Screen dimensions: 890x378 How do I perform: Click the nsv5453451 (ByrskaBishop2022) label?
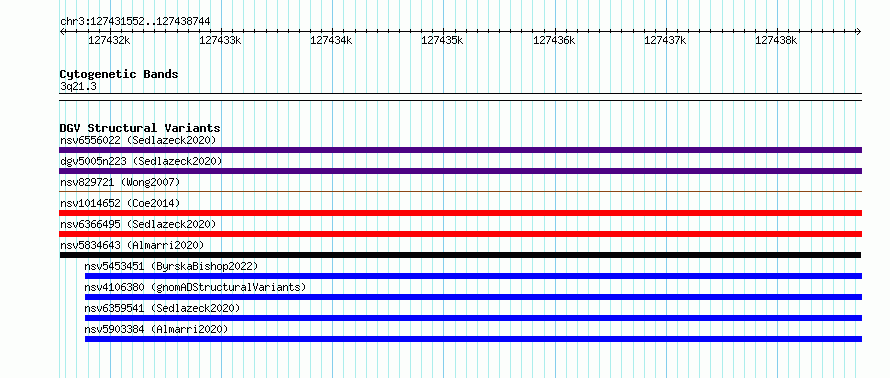171,266
